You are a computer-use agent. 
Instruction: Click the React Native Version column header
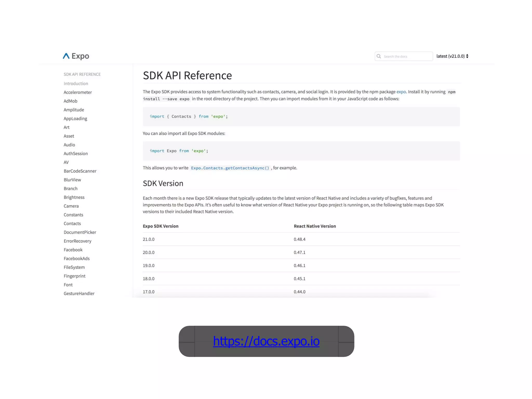pyautogui.click(x=315, y=226)
